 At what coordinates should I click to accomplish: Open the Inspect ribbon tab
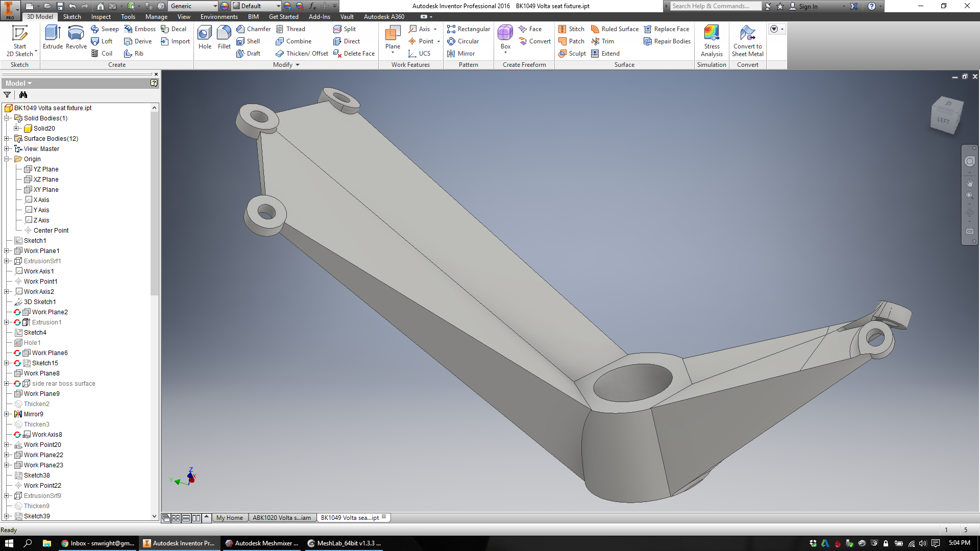pos(101,17)
